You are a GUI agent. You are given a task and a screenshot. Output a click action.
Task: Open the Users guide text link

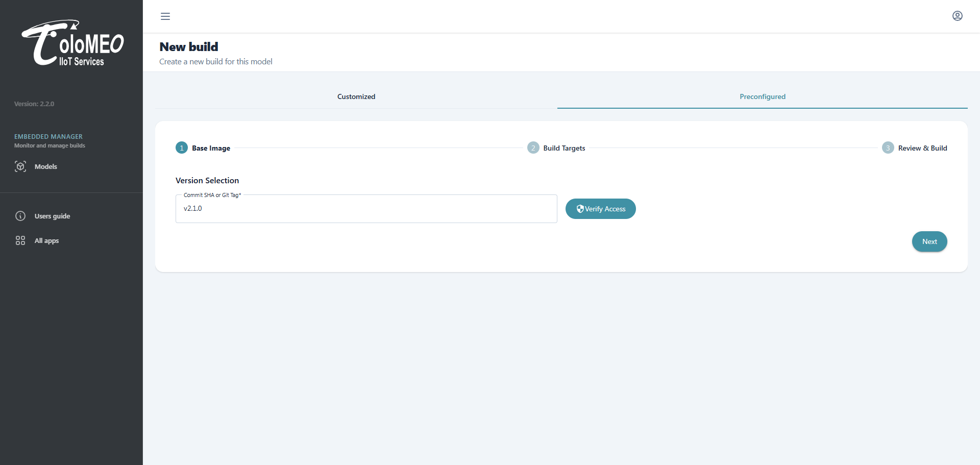[x=52, y=216]
